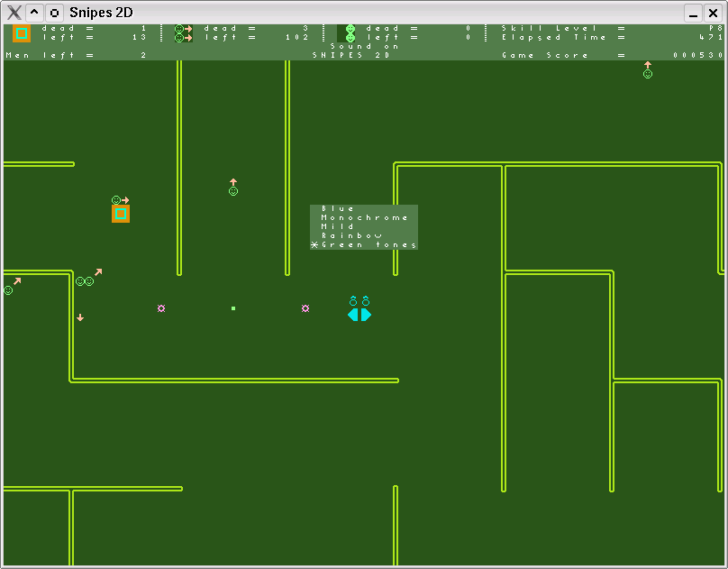Click the generator icon in the status bar
The width and height of the screenshot is (728, 569).
[x=22, y=33]
